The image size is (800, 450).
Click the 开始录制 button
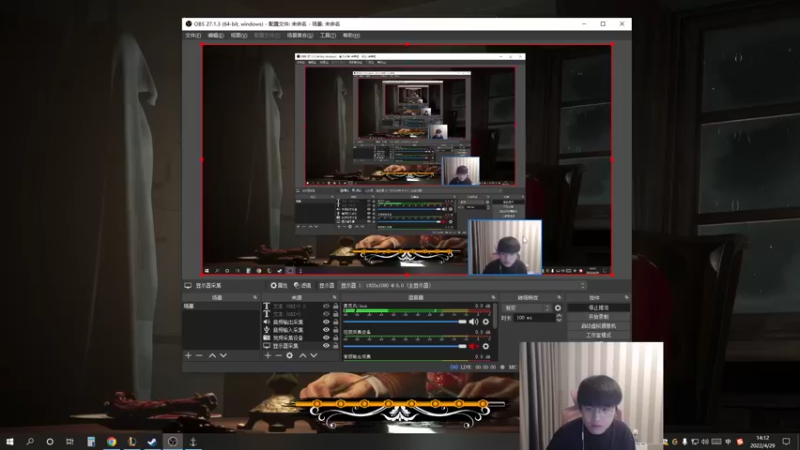598,317
